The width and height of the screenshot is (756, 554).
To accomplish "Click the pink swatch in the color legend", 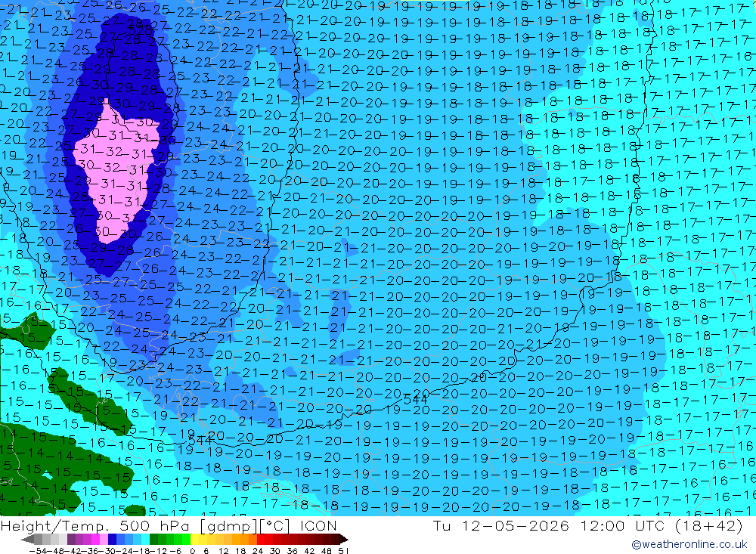I will click(x=103, y=539).
